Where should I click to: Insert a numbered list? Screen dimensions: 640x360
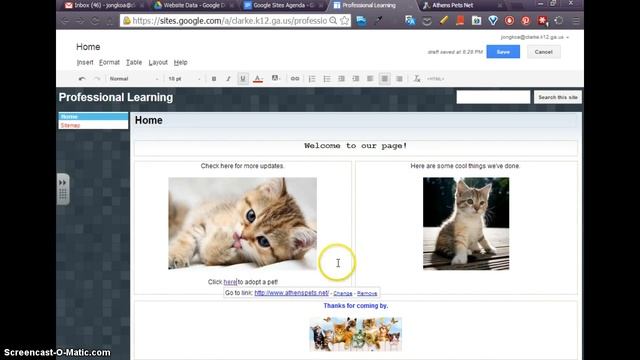[x=312, y=79]
